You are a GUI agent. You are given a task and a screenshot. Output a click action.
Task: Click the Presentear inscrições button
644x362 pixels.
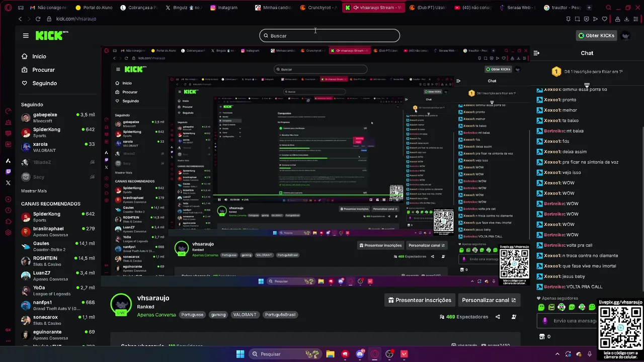pyautogui.click(x=420, y=300)
